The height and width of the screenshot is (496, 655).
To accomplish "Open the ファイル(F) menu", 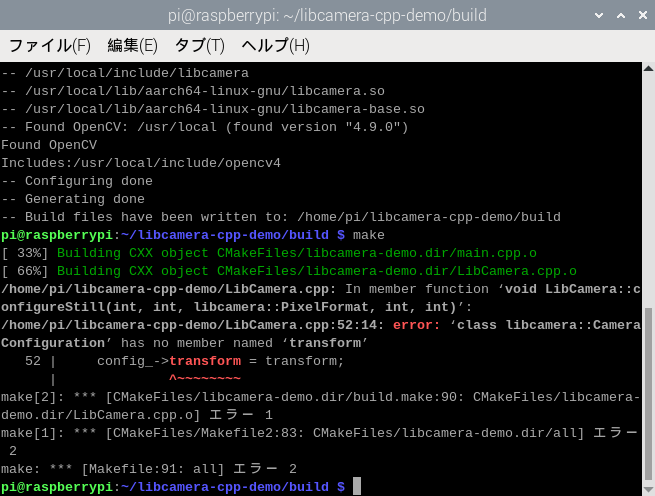I will point(49,46).
